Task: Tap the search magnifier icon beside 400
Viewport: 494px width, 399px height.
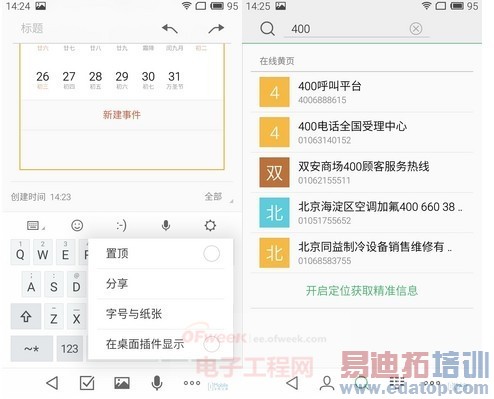Action: pos(267,29)
